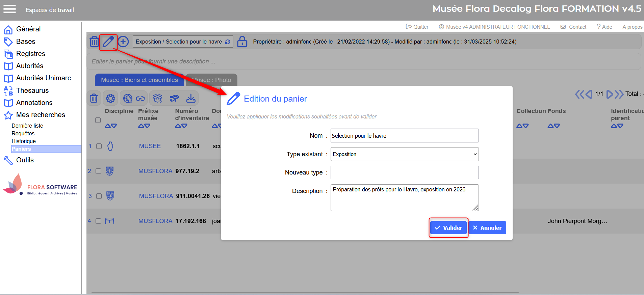Click the padlock icon beside the basket selector
Screen dimensions: 644x295
[242, 42]
